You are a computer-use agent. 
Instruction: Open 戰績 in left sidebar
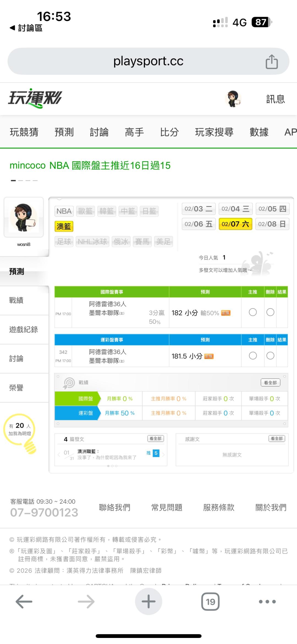point(16,300)
